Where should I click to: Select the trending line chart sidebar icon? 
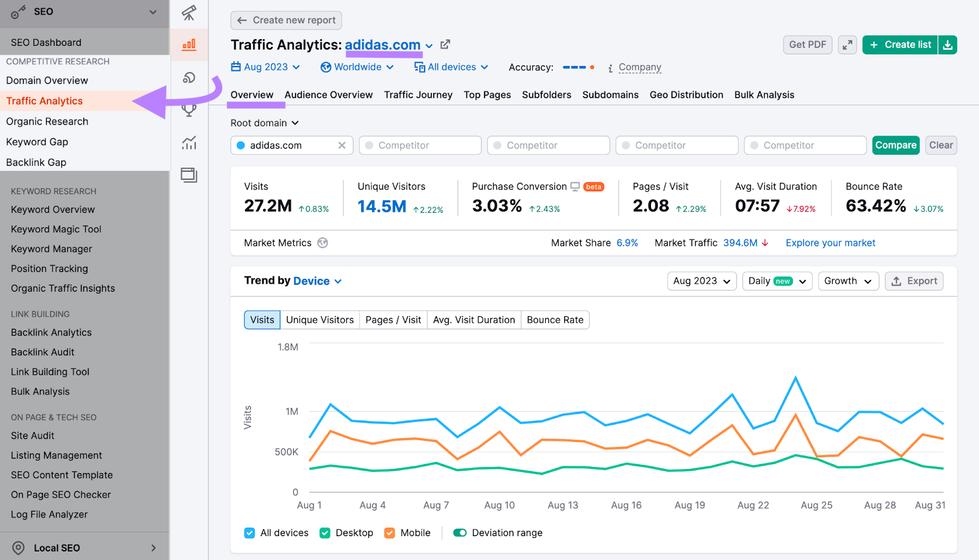[190, 142]
